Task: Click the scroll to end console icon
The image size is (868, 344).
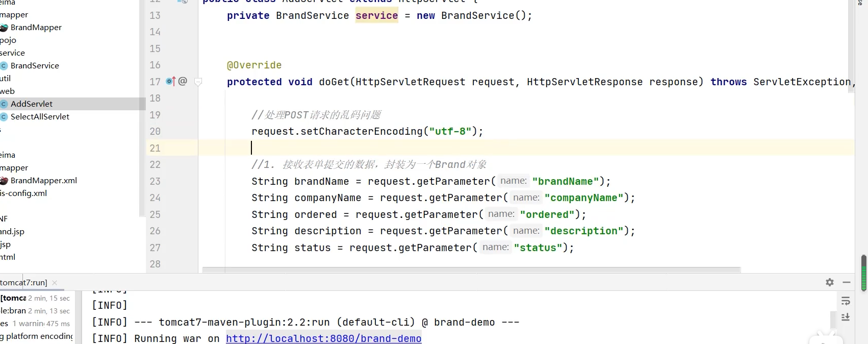Action: 846,317
